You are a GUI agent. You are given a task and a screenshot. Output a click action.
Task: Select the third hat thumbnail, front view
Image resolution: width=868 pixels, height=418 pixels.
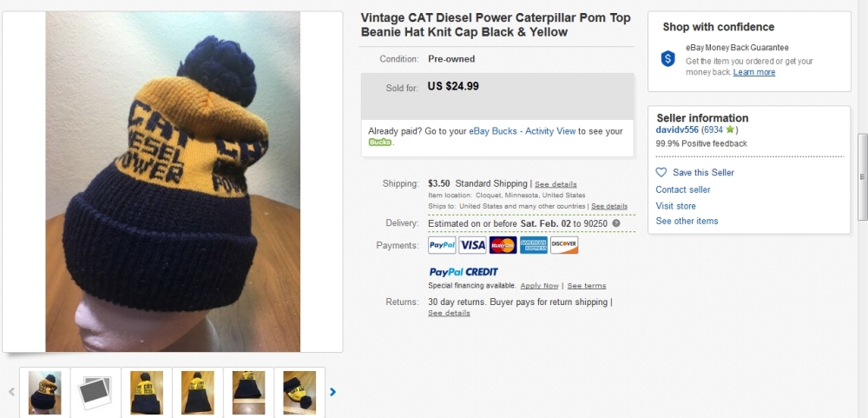[x=147, y=392]
